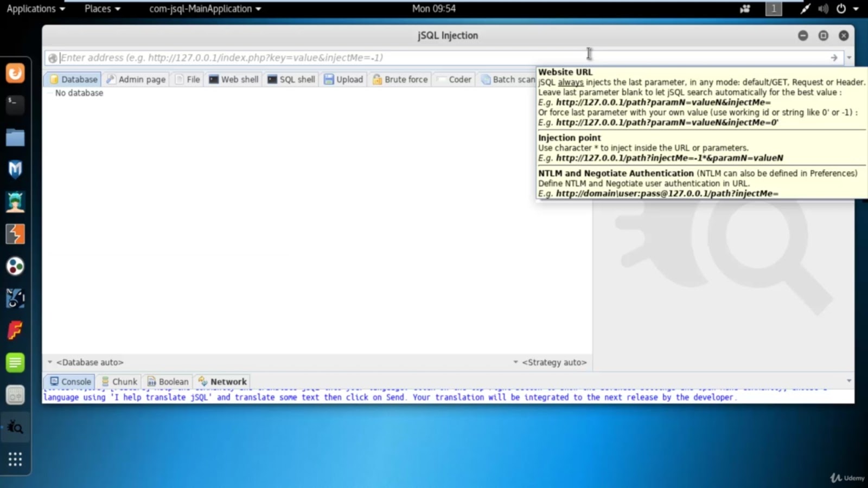Open a terminal from the dock
Screen dimensions: 868x488
(x=15, y=105)
